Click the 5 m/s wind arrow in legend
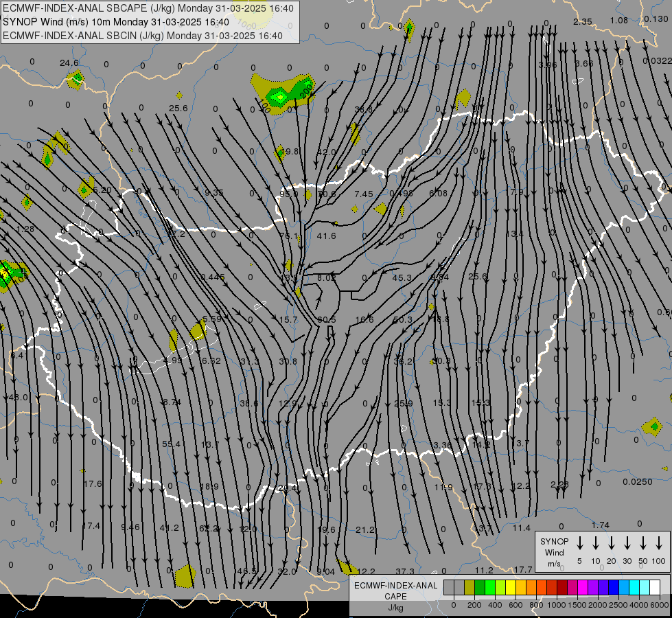Viewport: 672px width, 618px height. [x=579, y=542]
